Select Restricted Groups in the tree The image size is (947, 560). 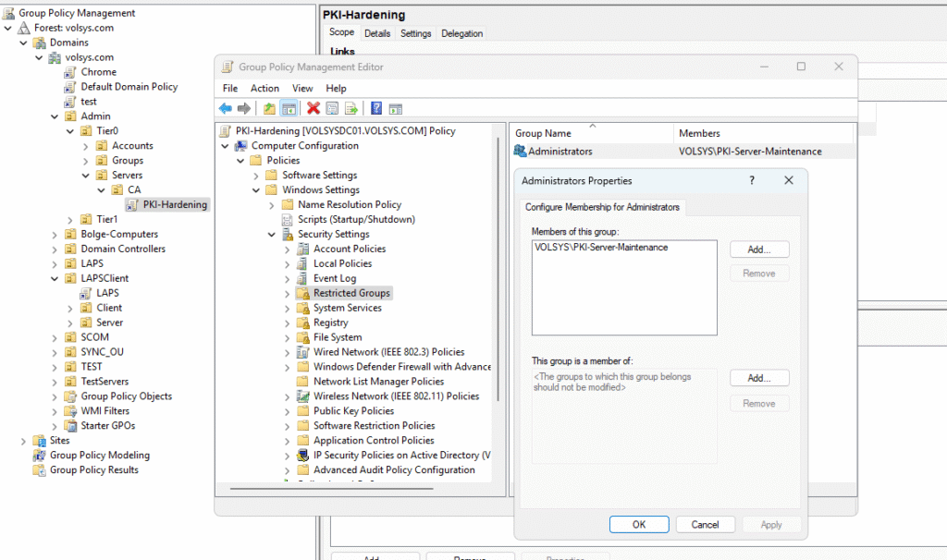tap(351, 293)
